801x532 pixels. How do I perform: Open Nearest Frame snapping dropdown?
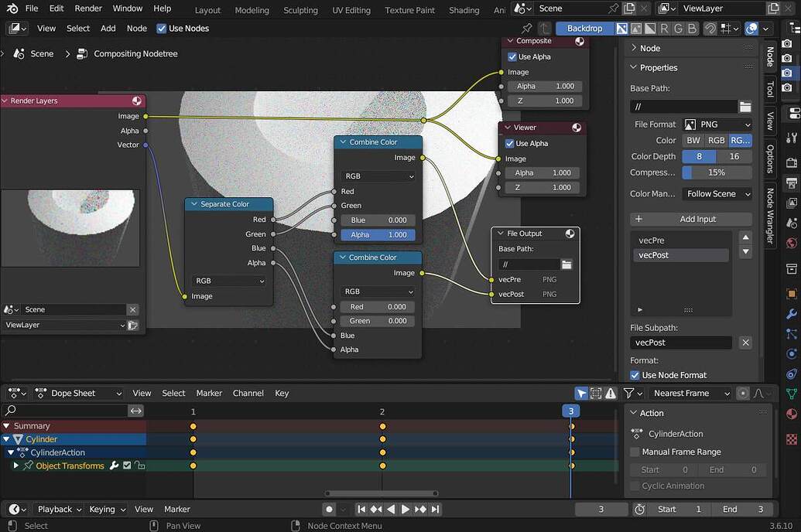[x=692, y=393]
